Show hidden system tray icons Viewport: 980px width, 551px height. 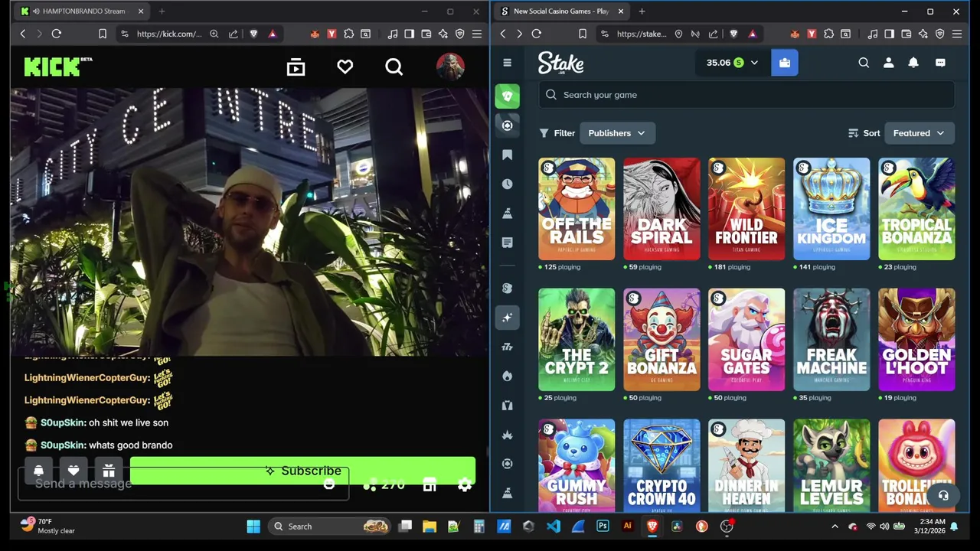click(x=835, y=527)
